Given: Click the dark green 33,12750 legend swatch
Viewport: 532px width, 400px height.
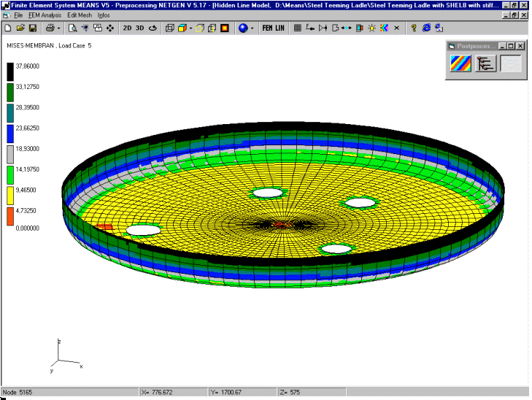Looking at the screenshot, I should 10,92.
